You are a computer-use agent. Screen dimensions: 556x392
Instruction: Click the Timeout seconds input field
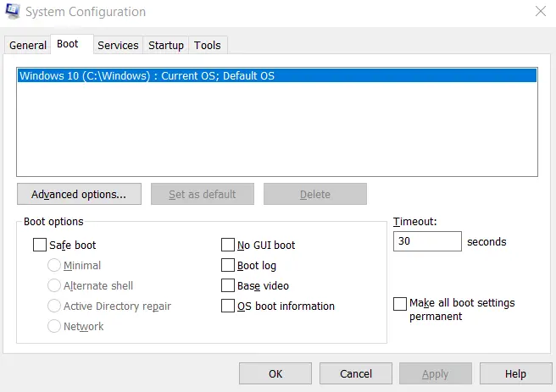click(x=427, y=241)
